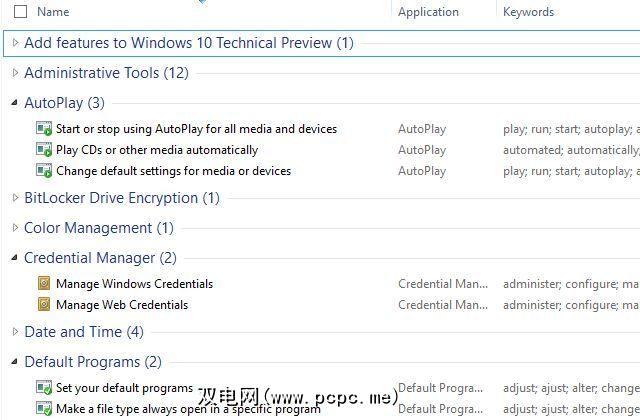The image size is (640, 420).
Task: Click the Manage Web Credentials safe icon
Action: pyautogui.click(x=44, y=305)
